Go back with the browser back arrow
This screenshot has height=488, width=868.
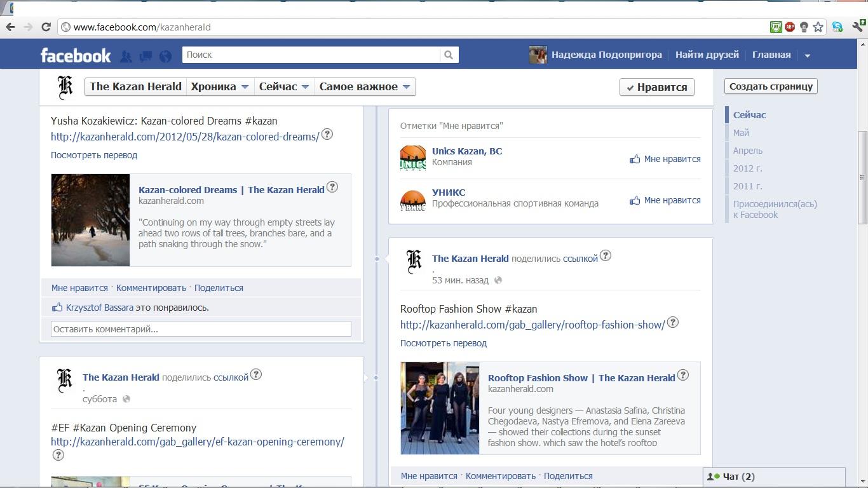10,27
